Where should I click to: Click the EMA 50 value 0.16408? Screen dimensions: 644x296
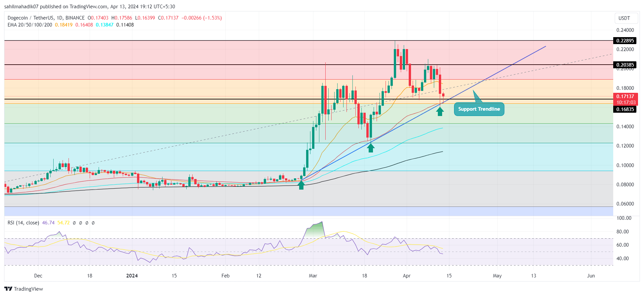pos(84,25)
